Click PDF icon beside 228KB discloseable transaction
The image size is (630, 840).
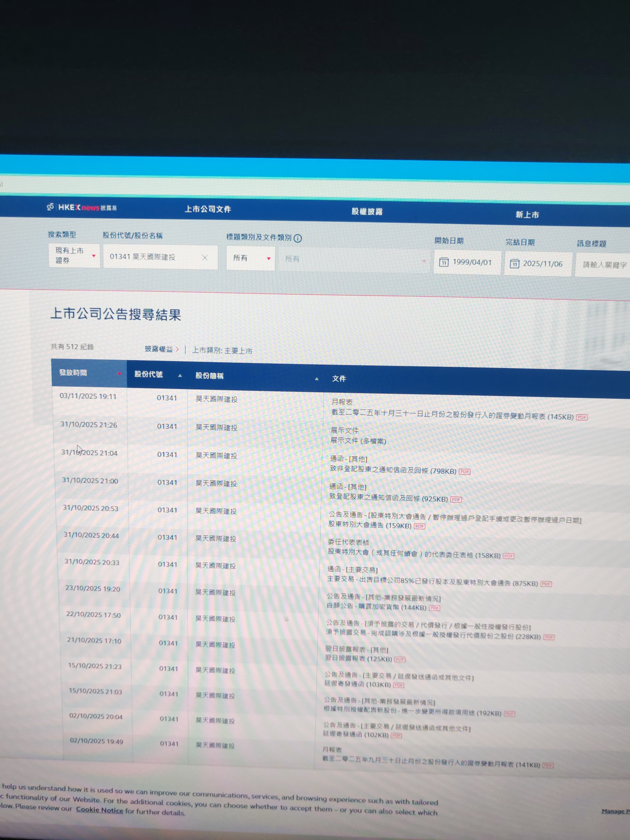pyautogui.click(x=549, y=637)
